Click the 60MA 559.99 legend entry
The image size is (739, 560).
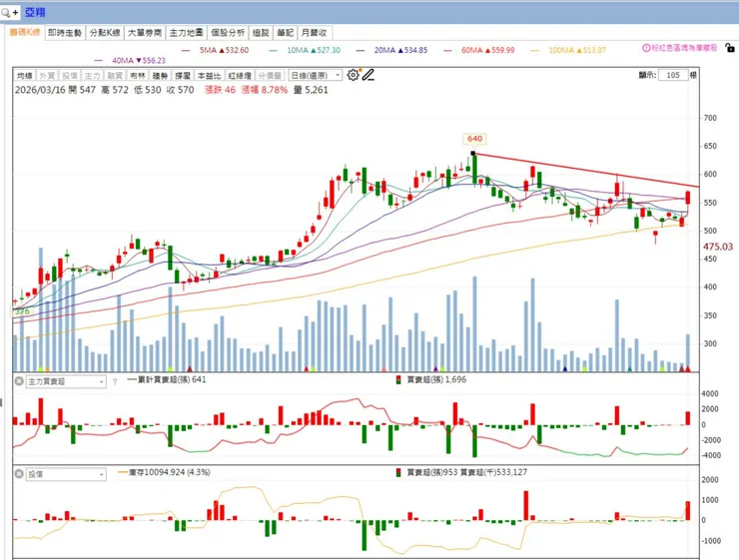pyautogui.click(x=479, y=50)
